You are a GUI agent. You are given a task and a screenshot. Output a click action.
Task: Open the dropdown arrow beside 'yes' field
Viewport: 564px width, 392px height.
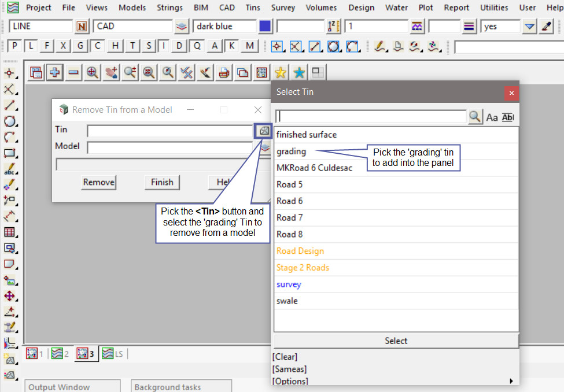[530, 27]
